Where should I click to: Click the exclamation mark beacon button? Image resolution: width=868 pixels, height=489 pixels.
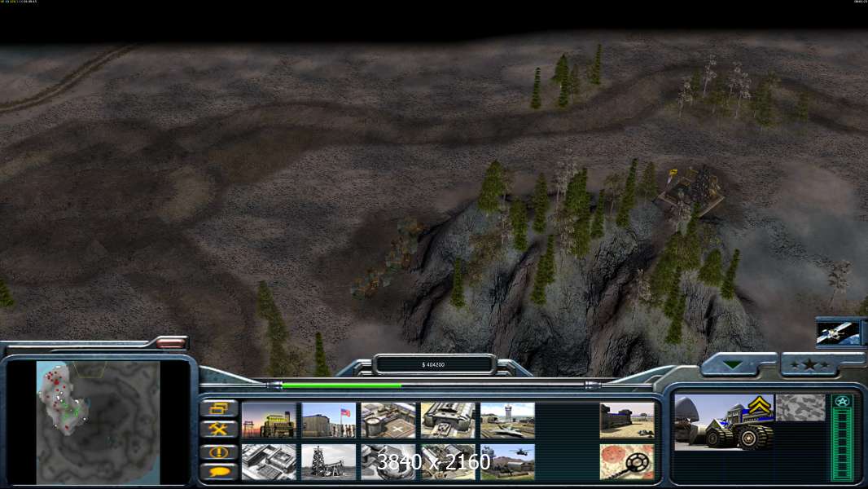coord(219,452)
